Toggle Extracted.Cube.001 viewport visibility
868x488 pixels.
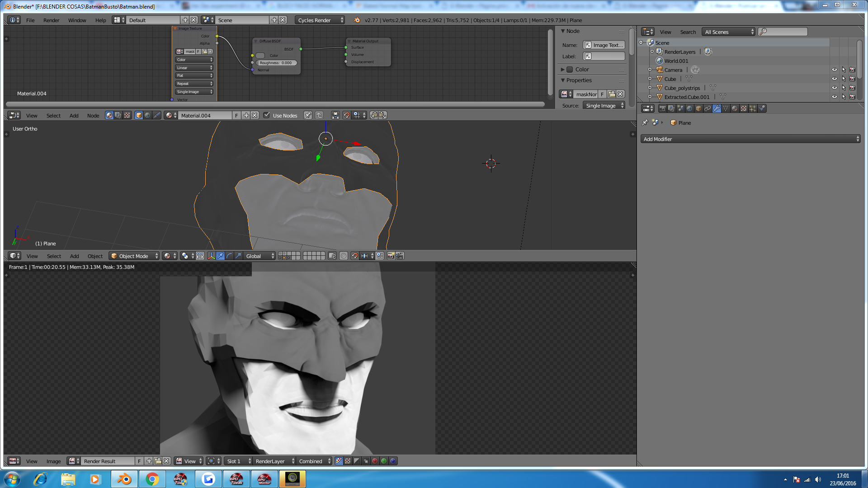coord(835,97)
